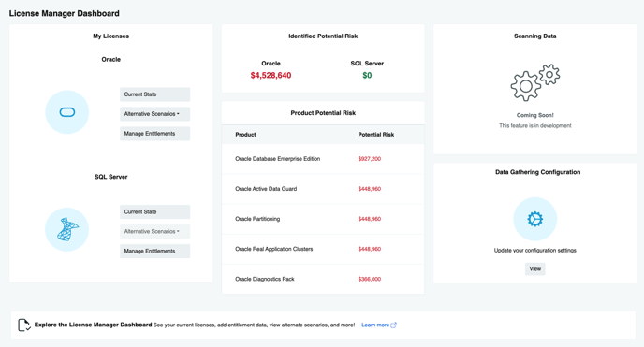Click the $927,200 risk value
The image size is (644, 347).
pyautogui.click(x=369, y=159)
